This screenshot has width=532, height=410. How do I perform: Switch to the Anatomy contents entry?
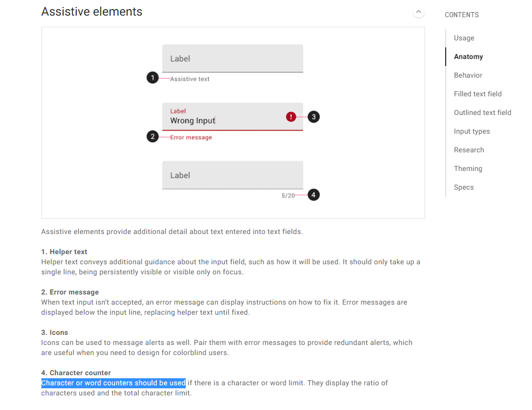(468, 56)
